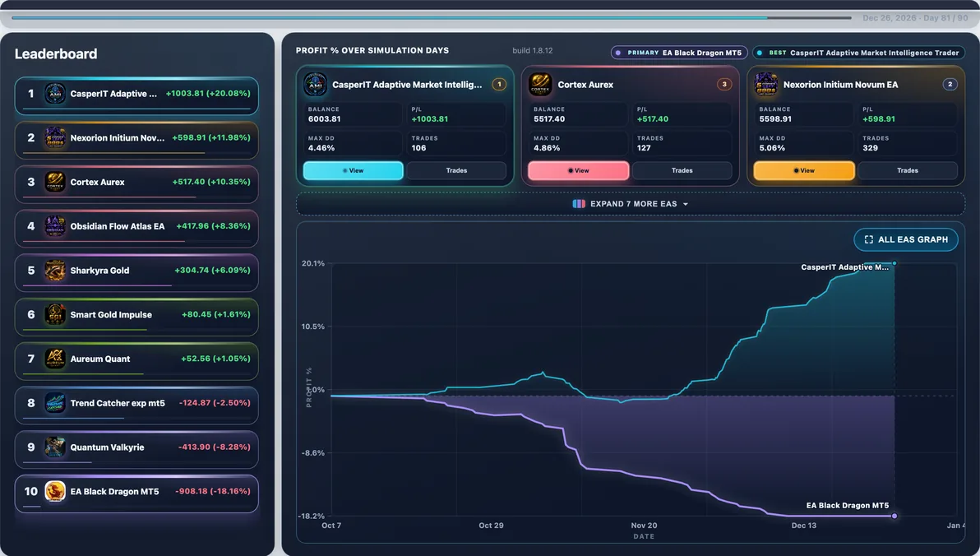Select leaderboard row 4 Obsidian Flow Atlas EA
The image size is (980, 556).
tap(136, 229)
